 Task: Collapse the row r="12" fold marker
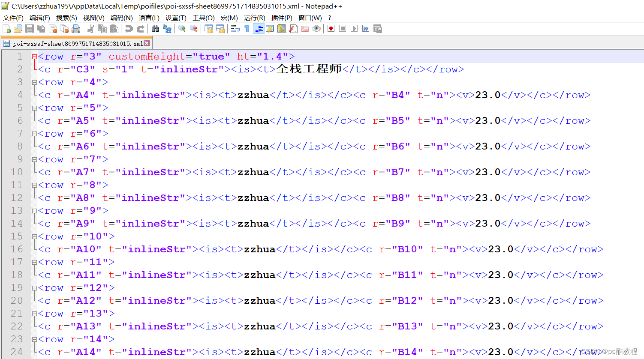click(34, 288)
